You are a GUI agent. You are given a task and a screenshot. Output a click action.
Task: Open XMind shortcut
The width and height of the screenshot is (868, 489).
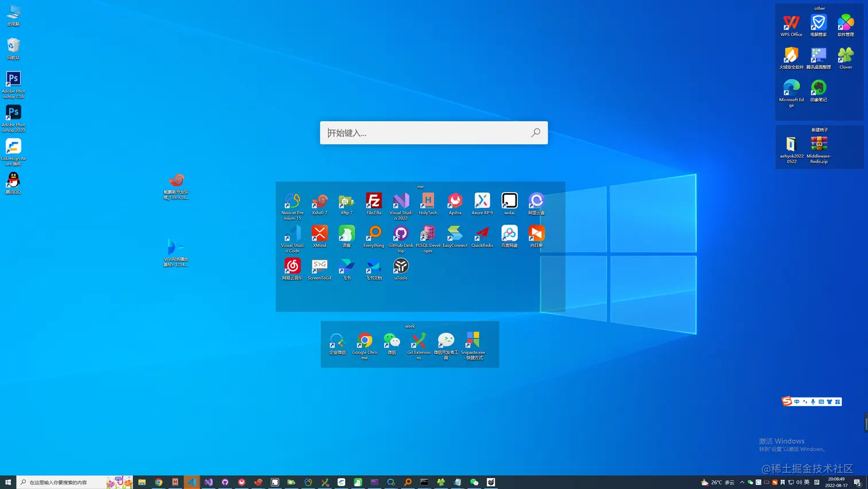(x=319, y=236)
